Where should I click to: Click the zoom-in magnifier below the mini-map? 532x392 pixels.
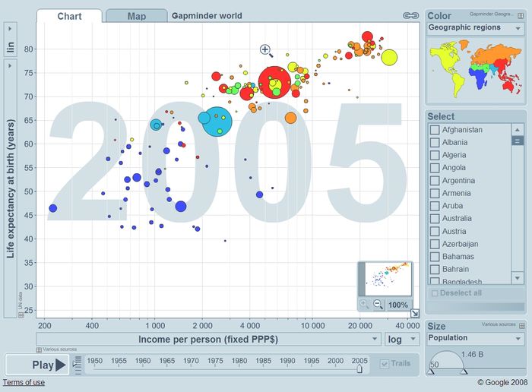[x=364, y=304]
